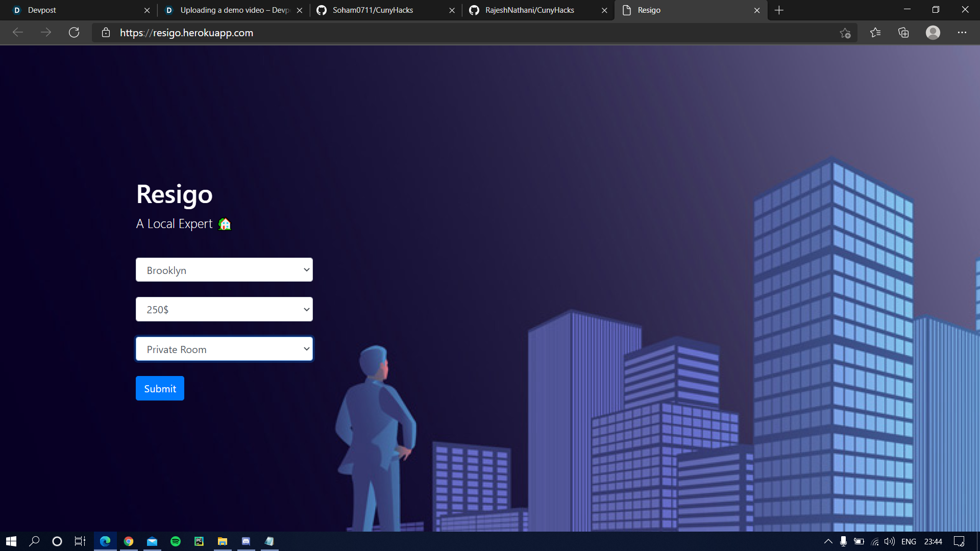Open Discord from the taskbar
This screenshot has width=980, height=551.
(246, 541)
